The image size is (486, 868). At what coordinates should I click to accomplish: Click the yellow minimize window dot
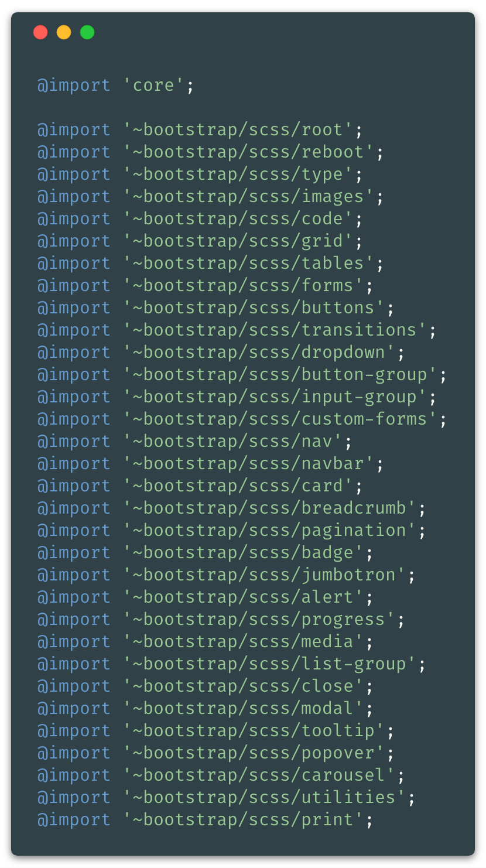64,32
